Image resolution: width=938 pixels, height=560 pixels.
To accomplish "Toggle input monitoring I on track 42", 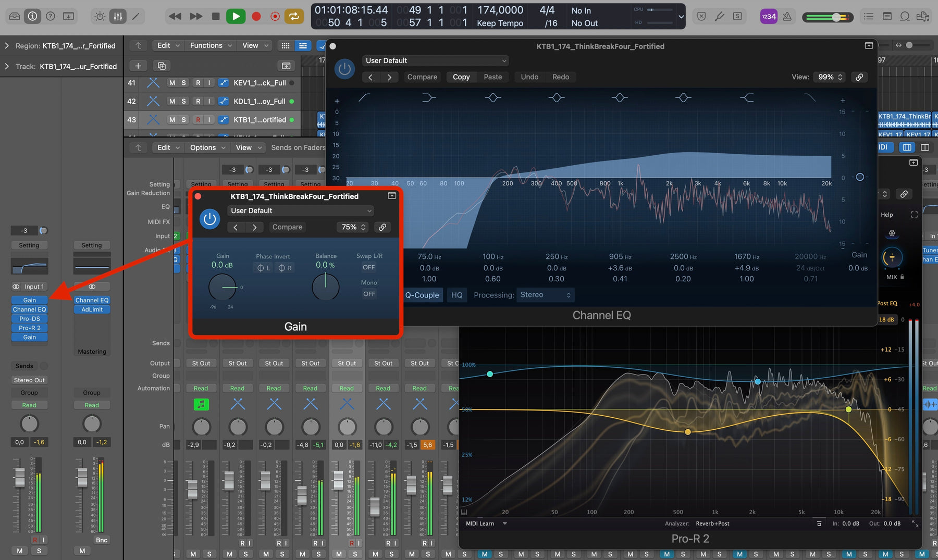I will 209,101.
